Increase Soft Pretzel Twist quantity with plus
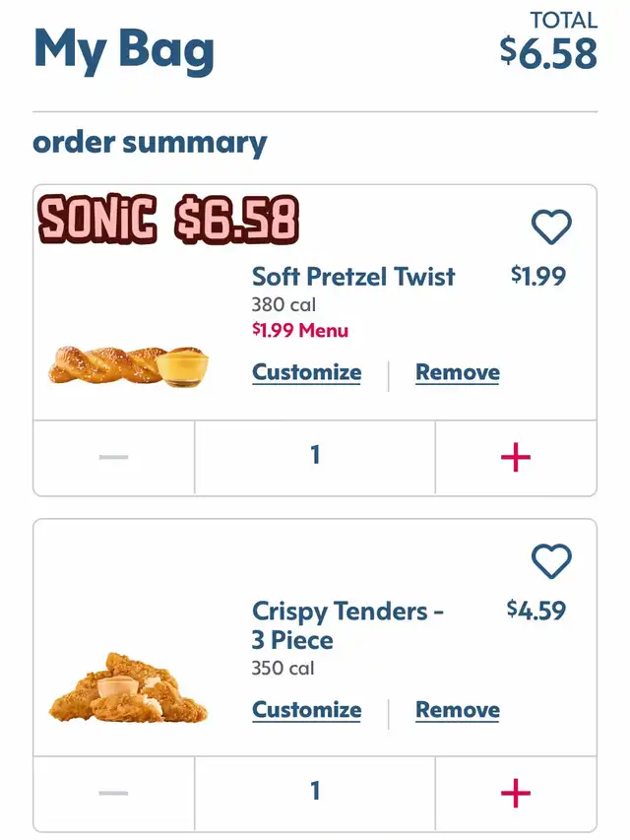 516,457
